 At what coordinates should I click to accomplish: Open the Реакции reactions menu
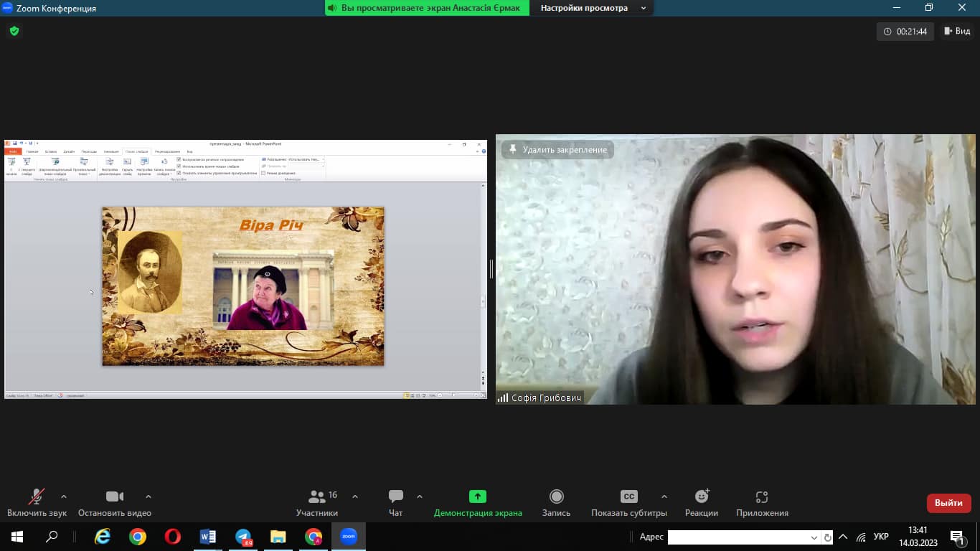point(702,502)
